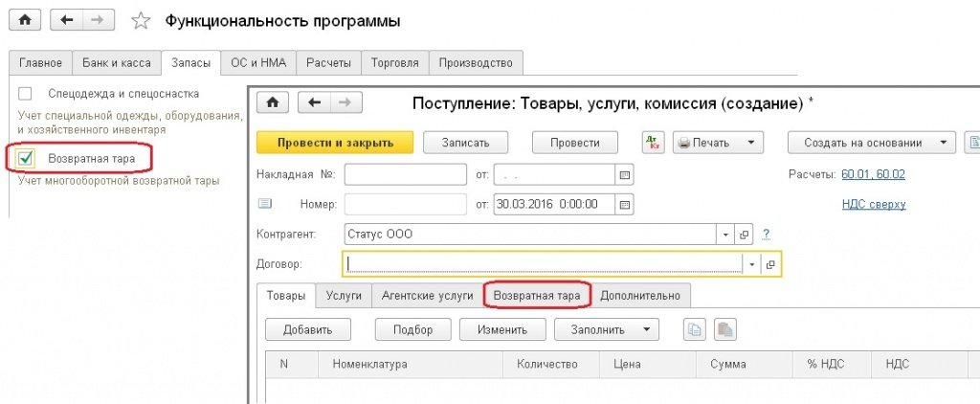Viewport: 980px width, 404px height.
Task: Switch to the Возвратная тара document tab
Action: click(x=537, y=296)
